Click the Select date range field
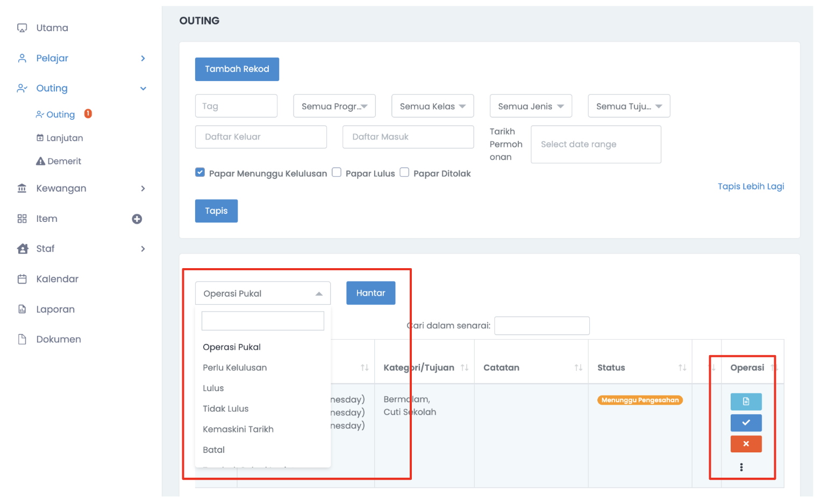Image resolution: width=828 pixels, height=504 pixels. (x=596, y=145)
